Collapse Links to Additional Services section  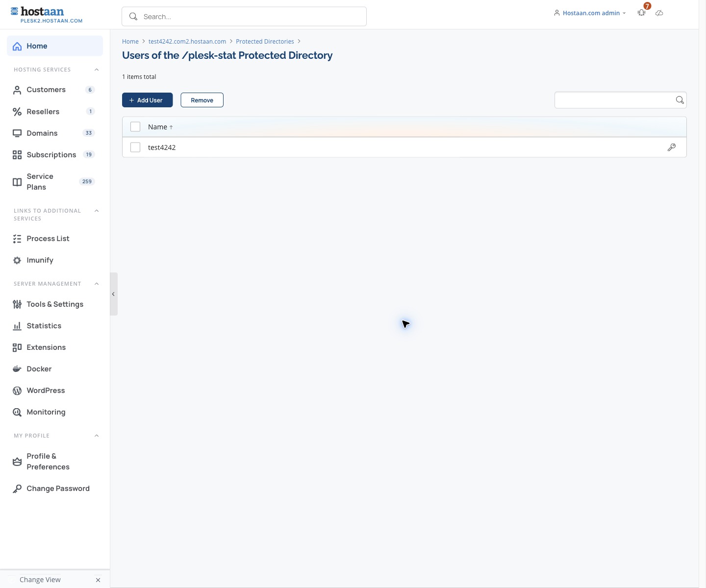click(x=97, y=211)
